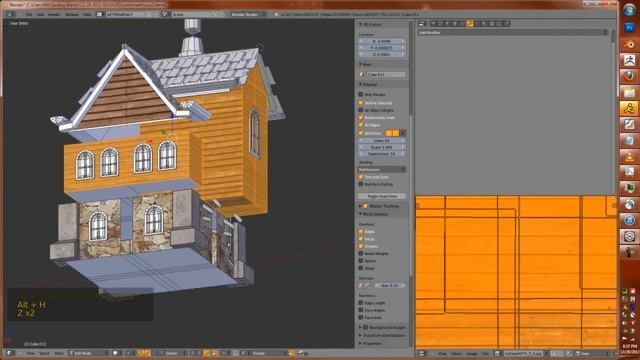640x360 pixels.
Task: Toggle the Textured Solid checkbox
Action: click(361, 177)
